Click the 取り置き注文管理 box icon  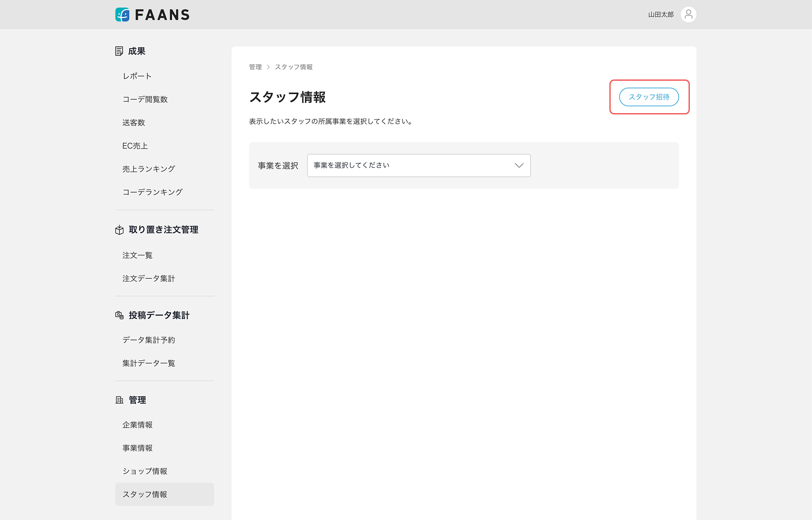pos(119,230)
